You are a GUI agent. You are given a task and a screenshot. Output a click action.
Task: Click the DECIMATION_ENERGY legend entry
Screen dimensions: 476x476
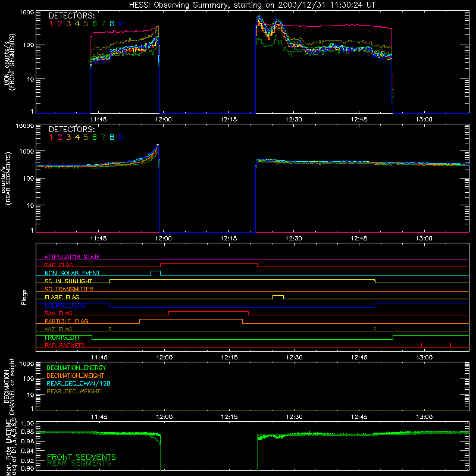pyautogui.click(x=76, y=368)
